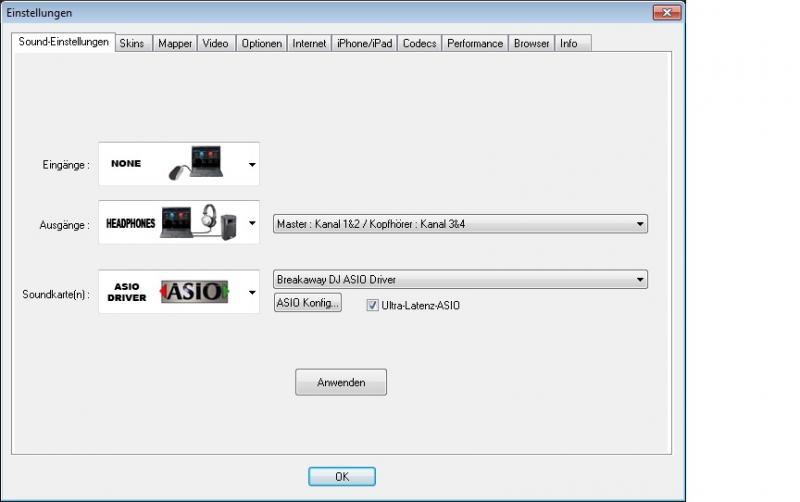Disable the Ultra-Latenz-ASIO checkbox
The height and width of the screenshot is (502, 800).
point(373,305)
